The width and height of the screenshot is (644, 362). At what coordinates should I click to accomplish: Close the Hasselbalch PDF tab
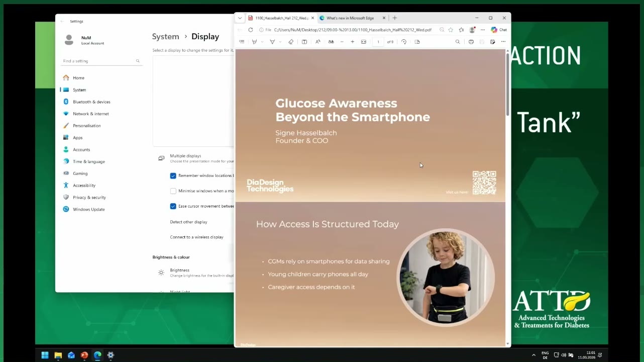312,18
